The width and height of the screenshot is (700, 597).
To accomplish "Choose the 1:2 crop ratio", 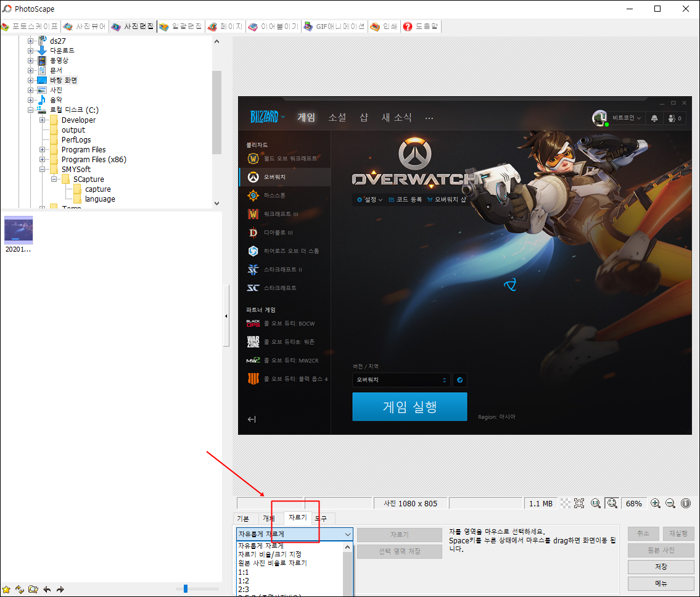I will (x=243, y=581).
